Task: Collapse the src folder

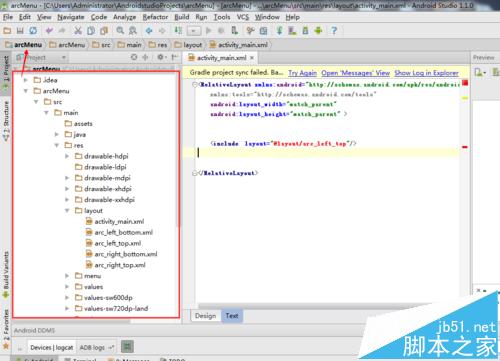Action: click(x=36, y=102)
